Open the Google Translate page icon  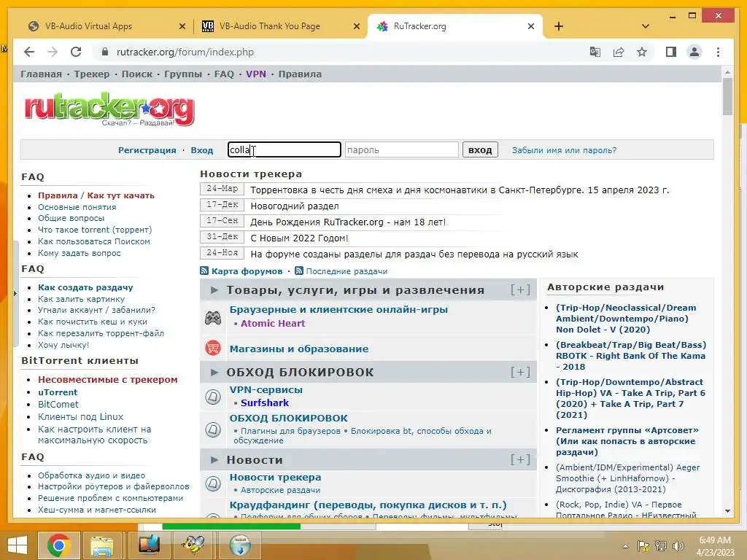pos(595,52)
